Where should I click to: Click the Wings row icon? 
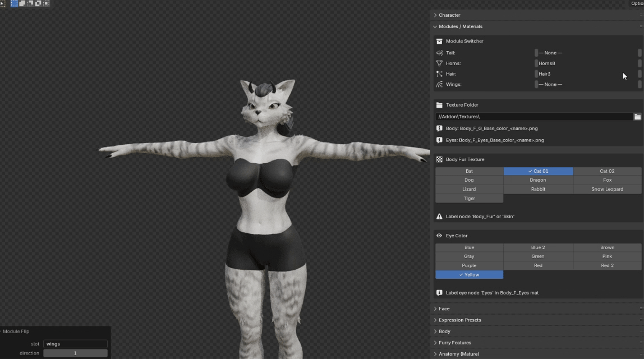(439, 84)
